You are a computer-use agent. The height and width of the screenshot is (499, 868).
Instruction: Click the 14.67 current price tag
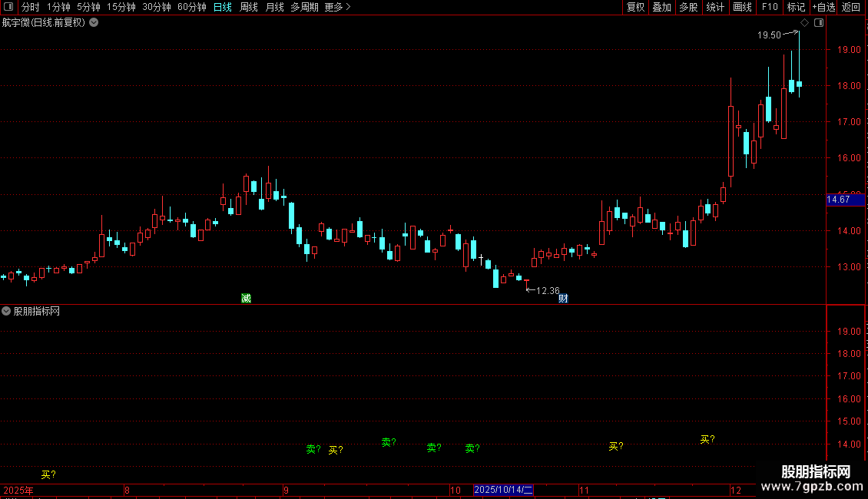pos(845,200)
